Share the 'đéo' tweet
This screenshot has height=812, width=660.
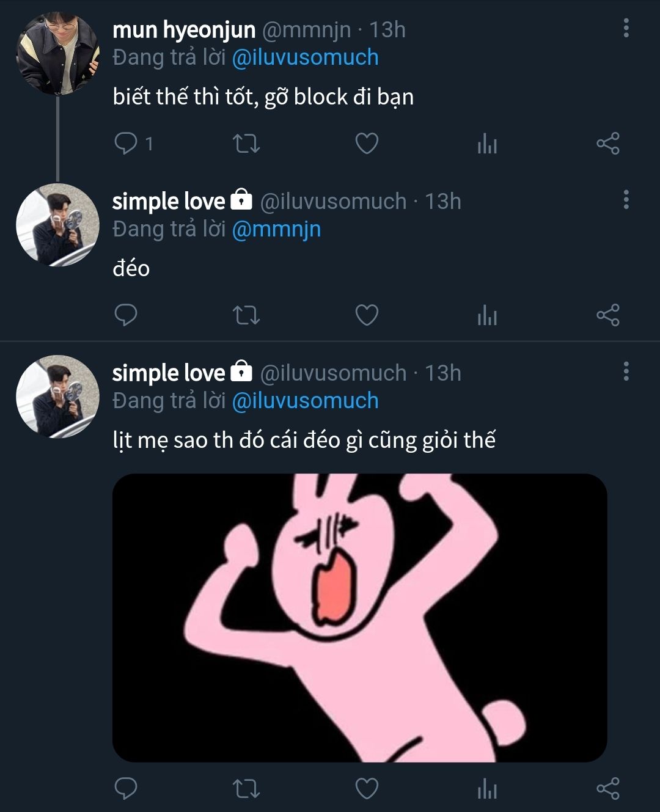[607, 315]
